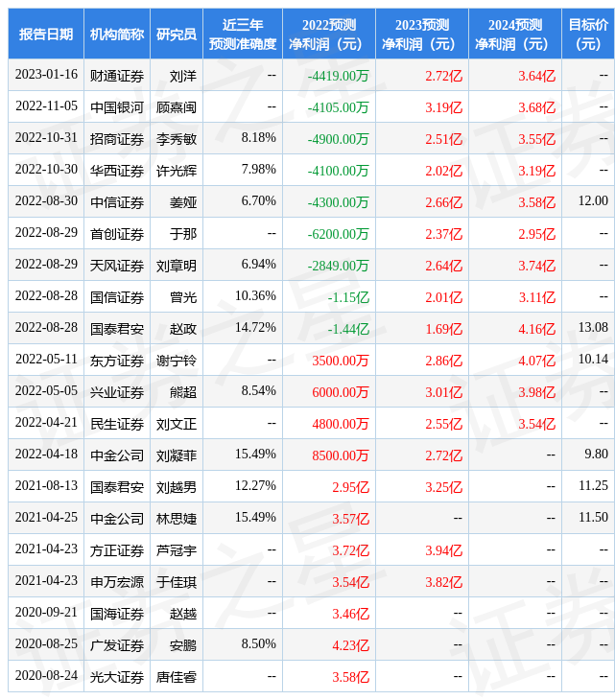Click the -4419.00万 profit value
Viewport: 615px width, 700px height.
click(x=338, y=76)
